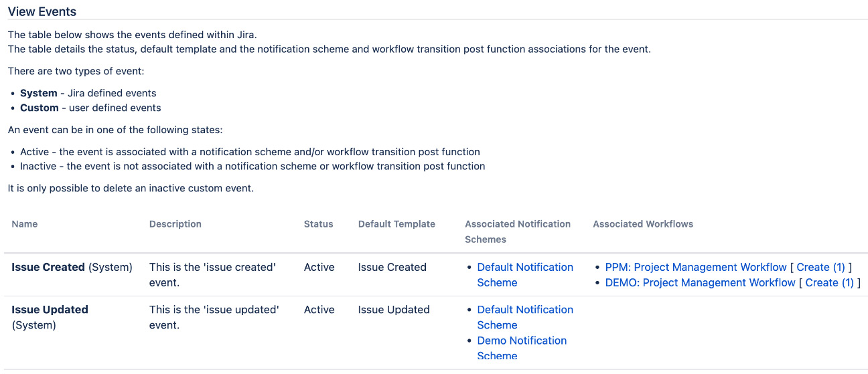The width and height of the screenshot is (868, 374).
Task: Click the Default Template column header
Action: tap(396, 224)
